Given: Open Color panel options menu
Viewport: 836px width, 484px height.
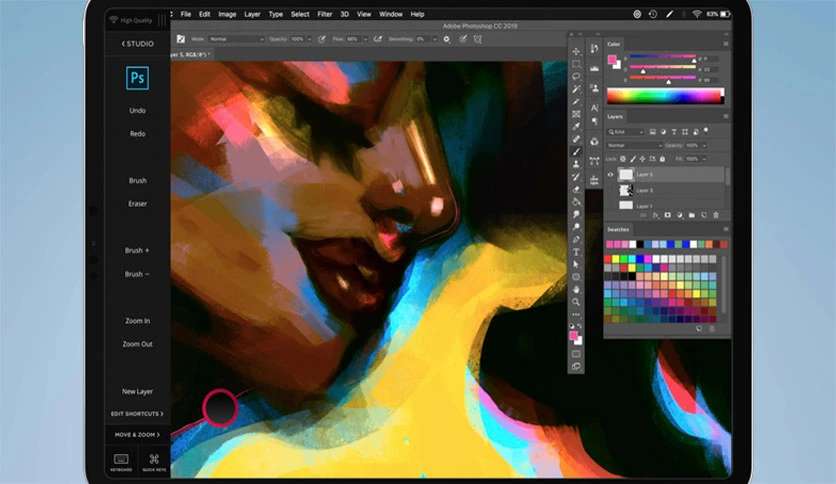Looking at the screenshot, I should tap(726, 44).
